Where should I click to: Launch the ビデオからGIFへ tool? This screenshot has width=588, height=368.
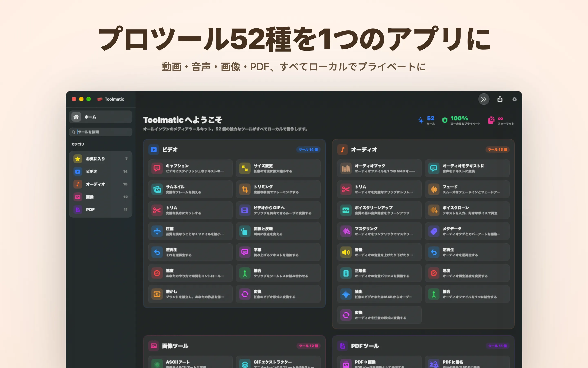(278, 210)
